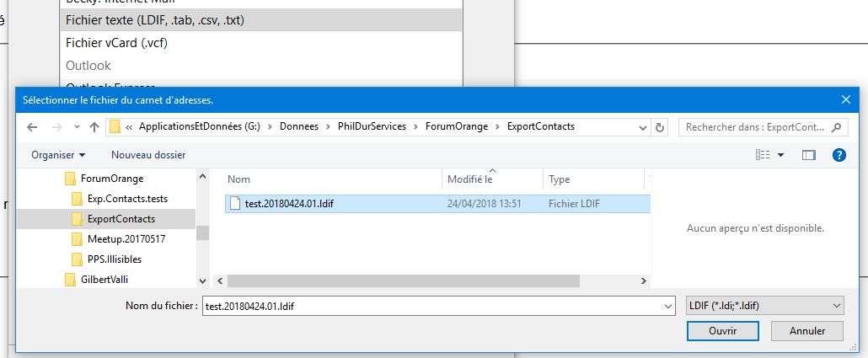Viewport: 868px width, 358px height.
Task: Sort files by Modifié le column
Action: coord(470,179)
